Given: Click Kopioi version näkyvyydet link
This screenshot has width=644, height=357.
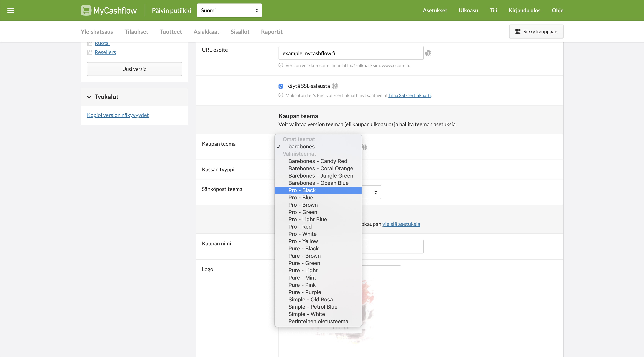Looking at the screenshot, I should [118, 115].
